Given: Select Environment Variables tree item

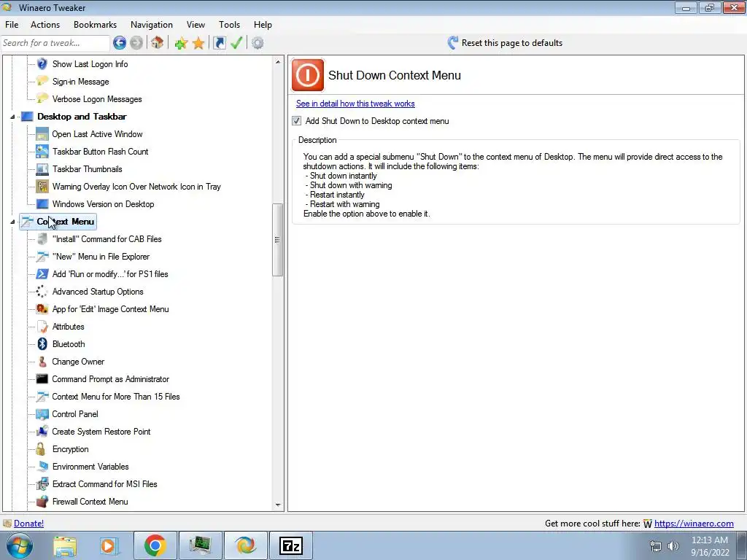Looking at the screenshot, I should tap(90, 467).
